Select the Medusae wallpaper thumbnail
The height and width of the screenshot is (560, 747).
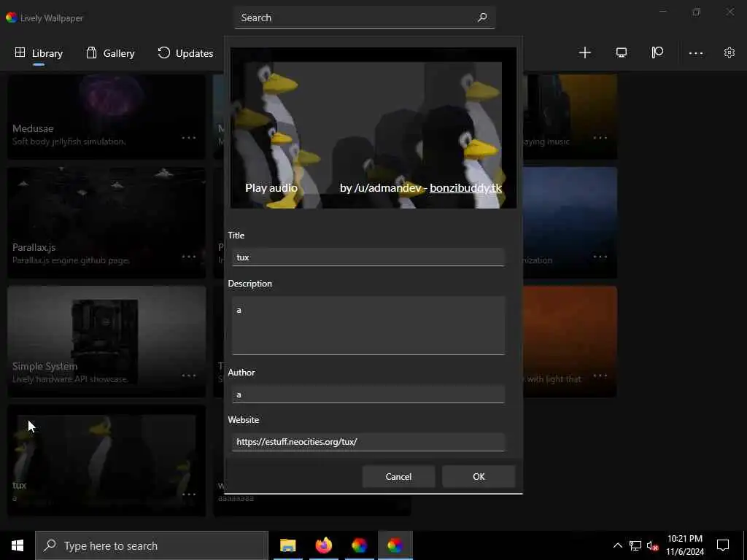107,116
